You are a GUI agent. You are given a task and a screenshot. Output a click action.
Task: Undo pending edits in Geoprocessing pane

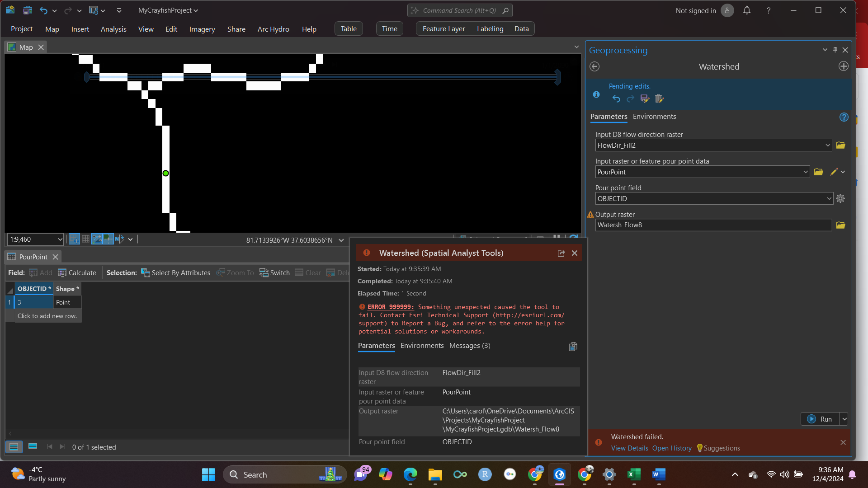pyautogui.click(x=616, y=99)
